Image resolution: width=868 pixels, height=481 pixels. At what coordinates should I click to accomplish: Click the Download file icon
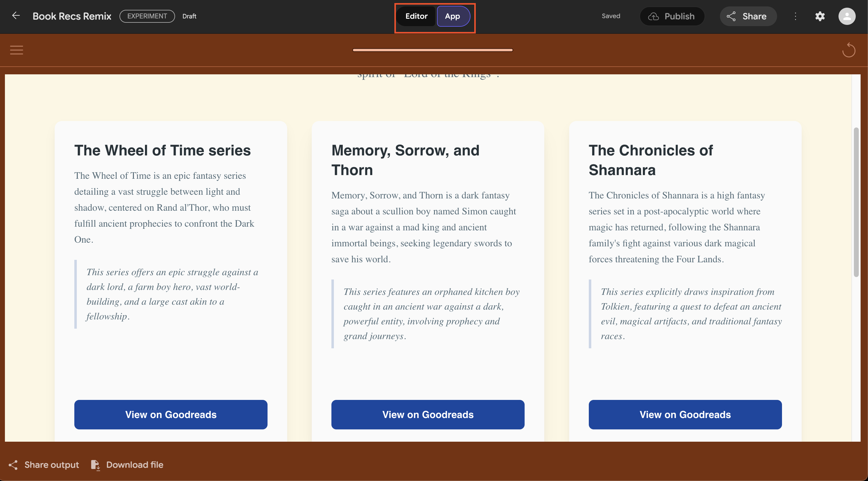[95, 465]
